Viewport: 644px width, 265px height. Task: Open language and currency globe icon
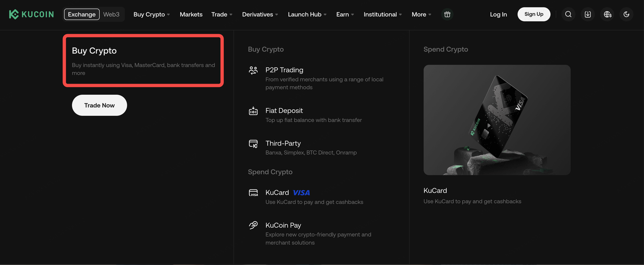(607, 14)
